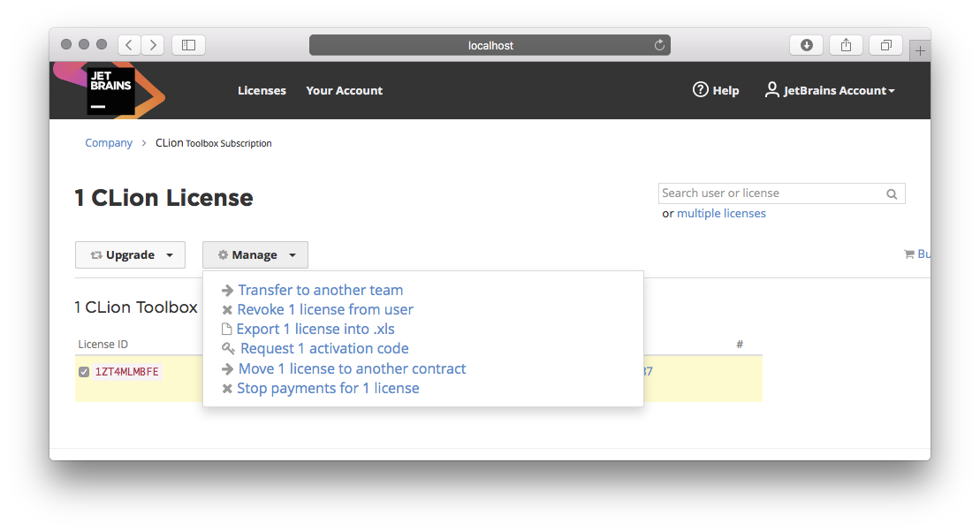Screen dimensions: 980x531
Task: Expand the Upgrade dropdown
Action: (x=130, y=255)
